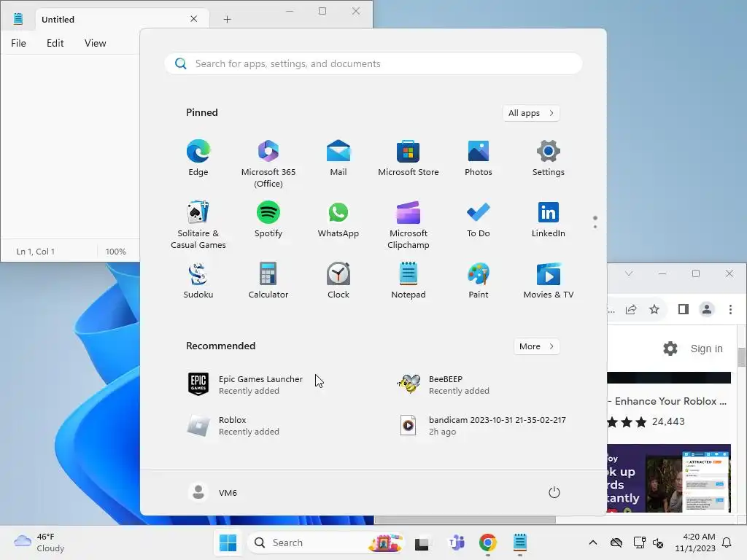Show More recommended items
The image size is (747, 560).
click(x=536, y=346)
